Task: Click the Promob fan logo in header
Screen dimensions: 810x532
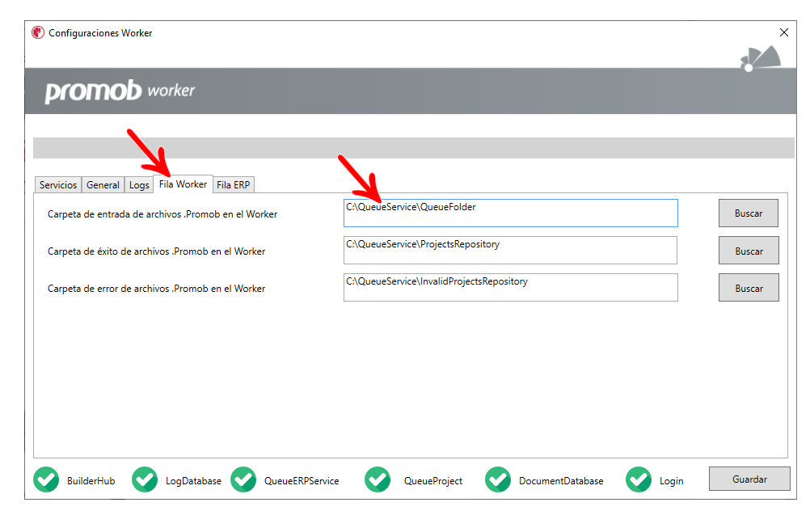Action: (761, 58)
